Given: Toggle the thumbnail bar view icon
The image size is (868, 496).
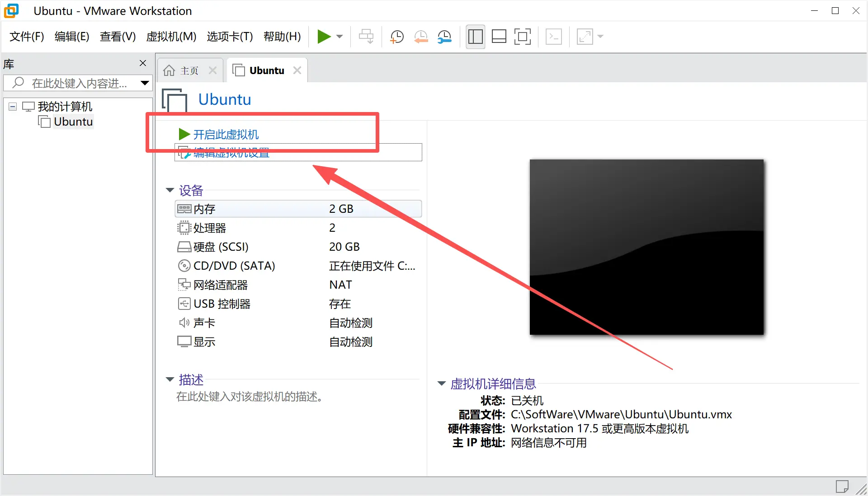Looking at the screenshot, I should pos(499,37).
